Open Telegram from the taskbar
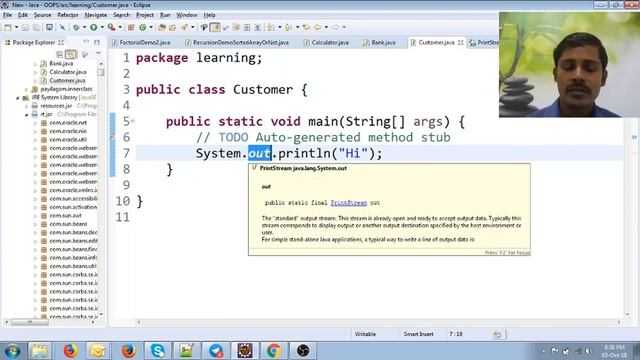This screenshot has width=640, height=360. click(x=216, y=351)
